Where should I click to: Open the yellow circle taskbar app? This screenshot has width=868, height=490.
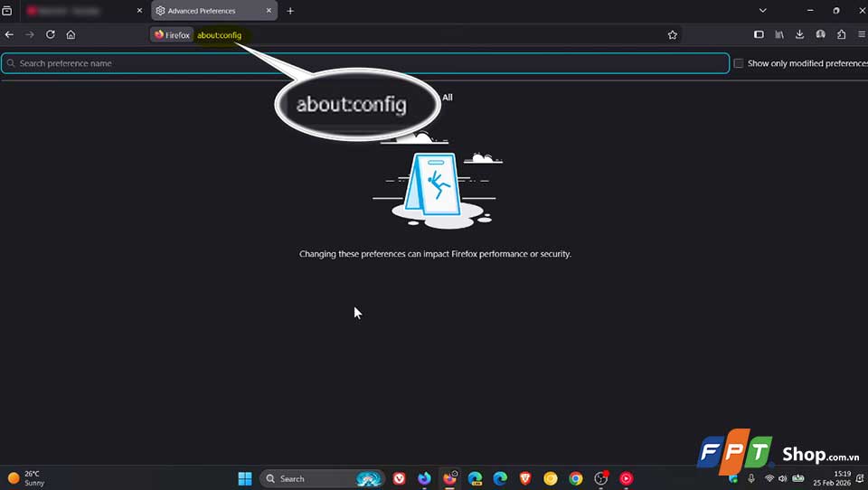pyautogui.click(x=551, y=478)
